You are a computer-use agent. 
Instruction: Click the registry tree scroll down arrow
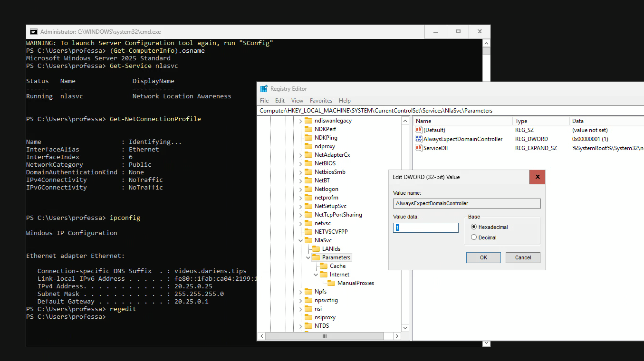(x=405, y=328)
